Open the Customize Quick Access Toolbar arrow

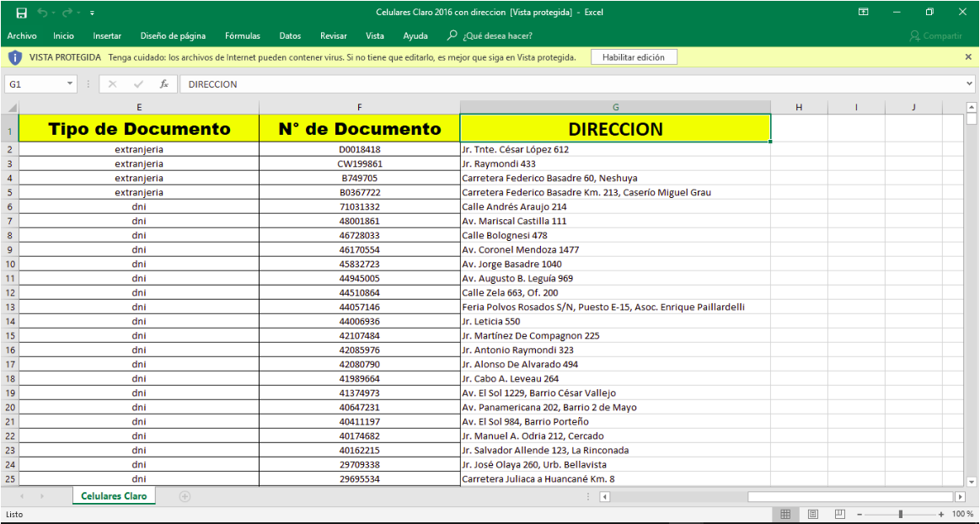(93, 13)
